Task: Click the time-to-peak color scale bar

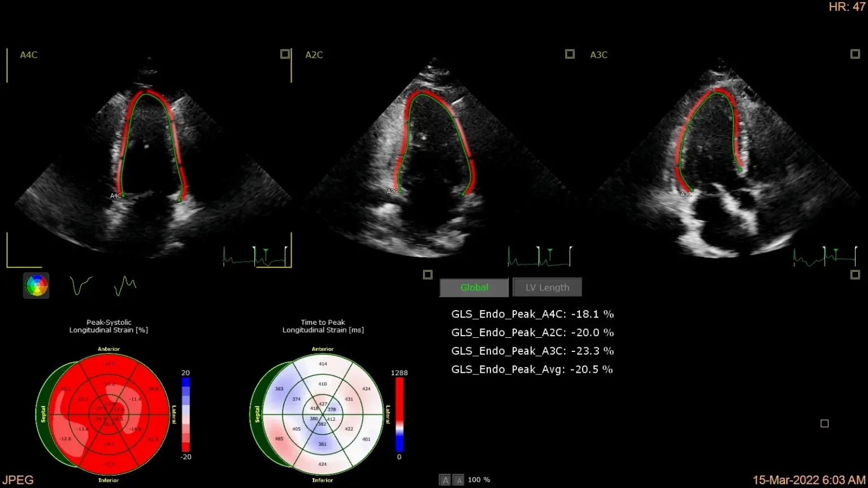Action: (x=400, y=415)
